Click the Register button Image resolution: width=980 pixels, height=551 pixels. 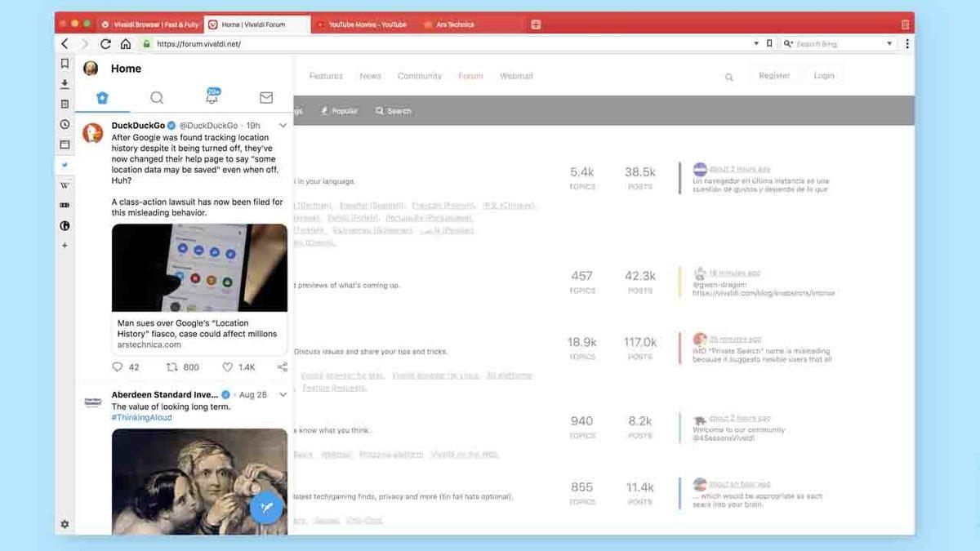(773, 76)
